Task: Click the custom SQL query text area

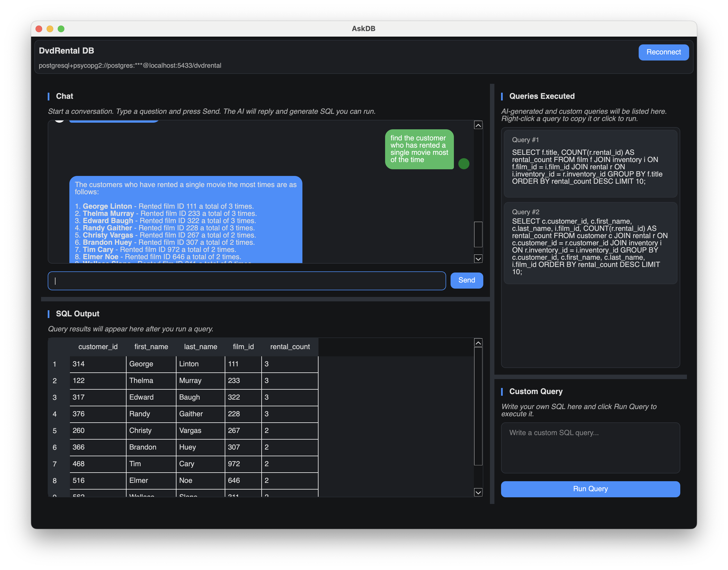Action: 590,448
